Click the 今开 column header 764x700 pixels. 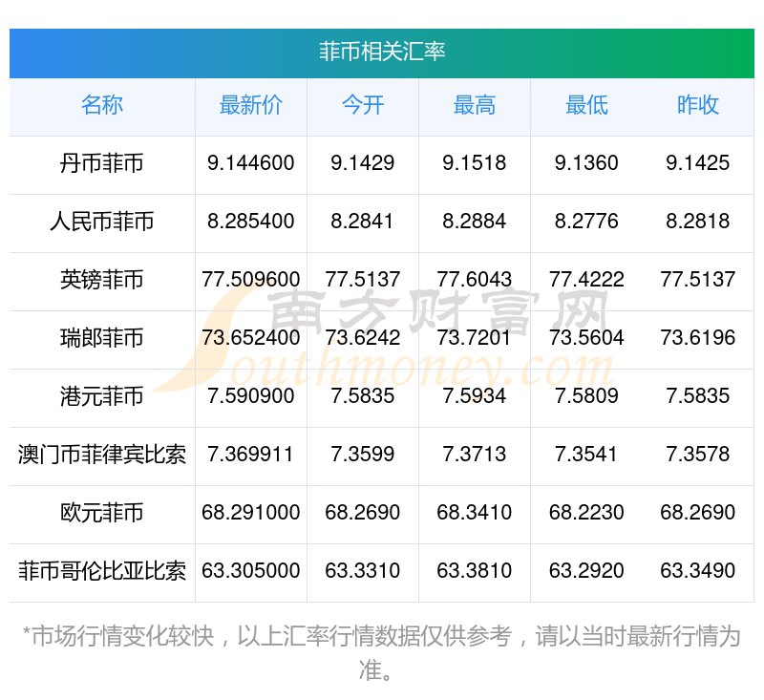click(363, 105)
